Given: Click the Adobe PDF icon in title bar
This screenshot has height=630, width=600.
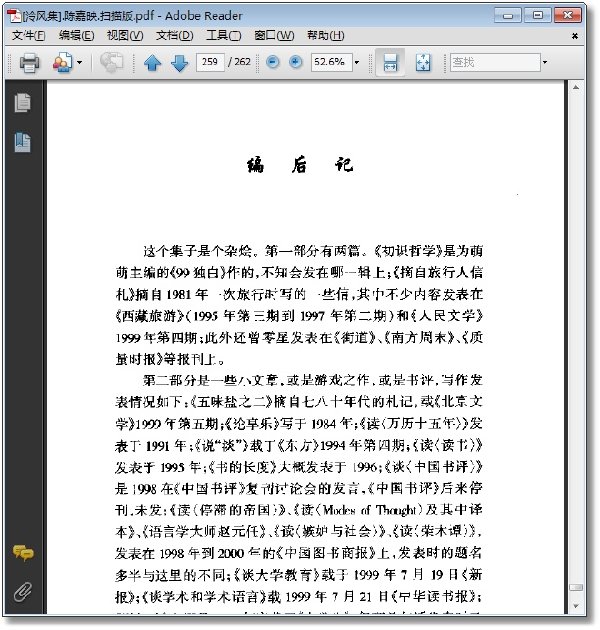Looking at the screenshot, I should point(15,16).
